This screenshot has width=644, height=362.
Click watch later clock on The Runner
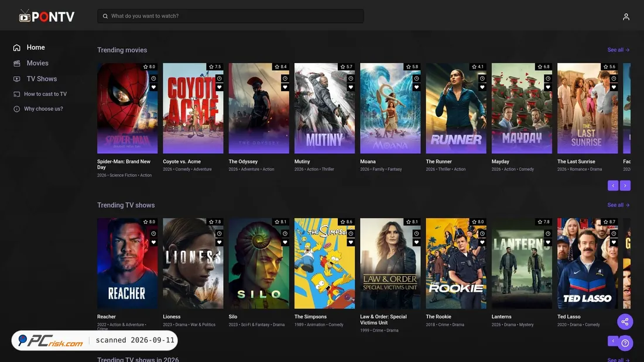pos(482,78)
